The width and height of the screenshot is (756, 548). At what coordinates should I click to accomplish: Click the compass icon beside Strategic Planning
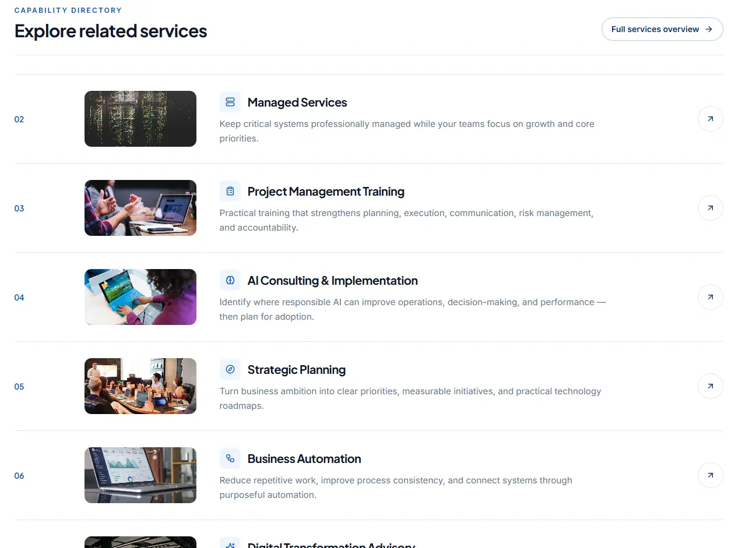(x=230, y=369)
